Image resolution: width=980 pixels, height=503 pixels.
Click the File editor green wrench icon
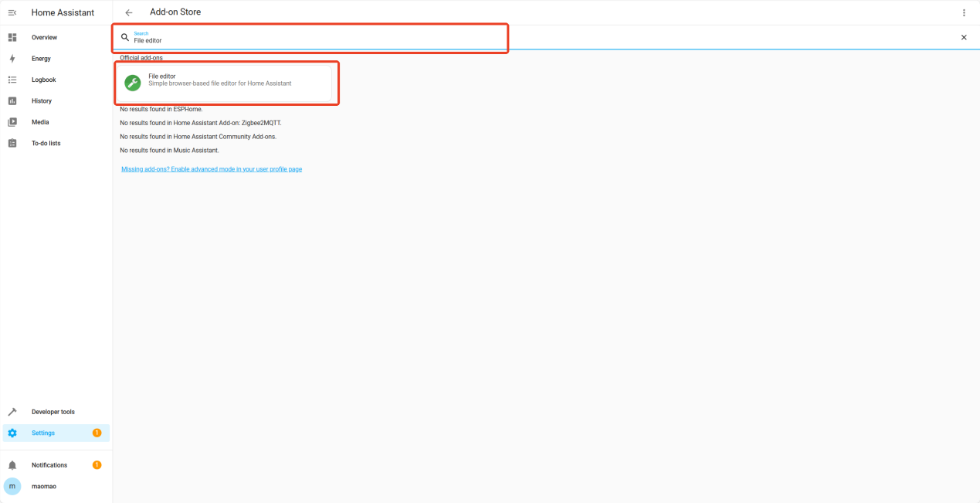click(133, 83)
